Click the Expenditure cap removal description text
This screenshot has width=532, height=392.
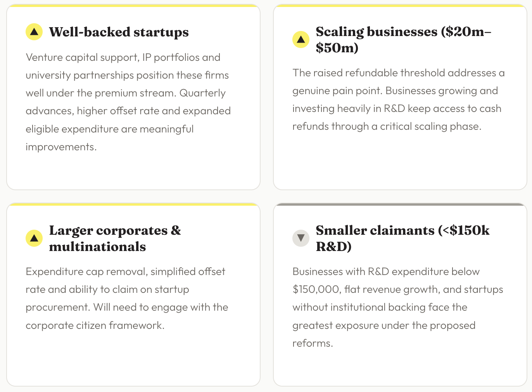click(127, 298)
